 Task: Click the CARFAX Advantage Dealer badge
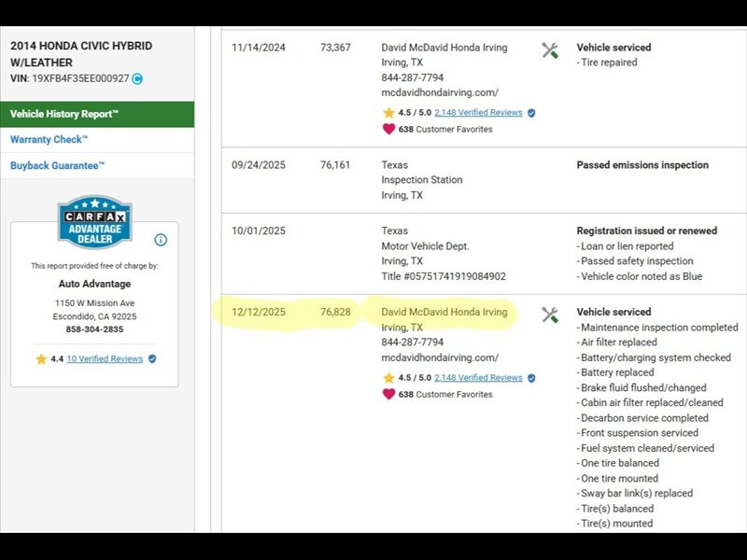pos(94,222)
